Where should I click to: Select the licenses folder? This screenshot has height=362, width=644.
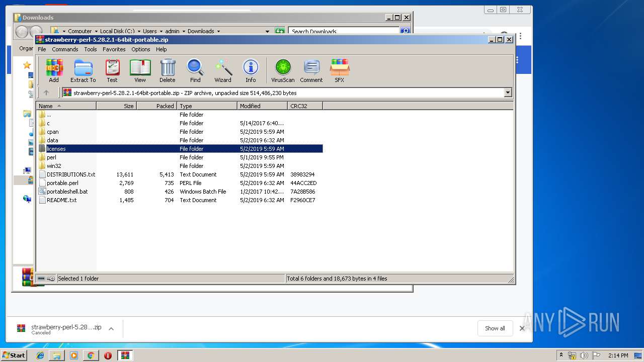[x=180, y=149]
